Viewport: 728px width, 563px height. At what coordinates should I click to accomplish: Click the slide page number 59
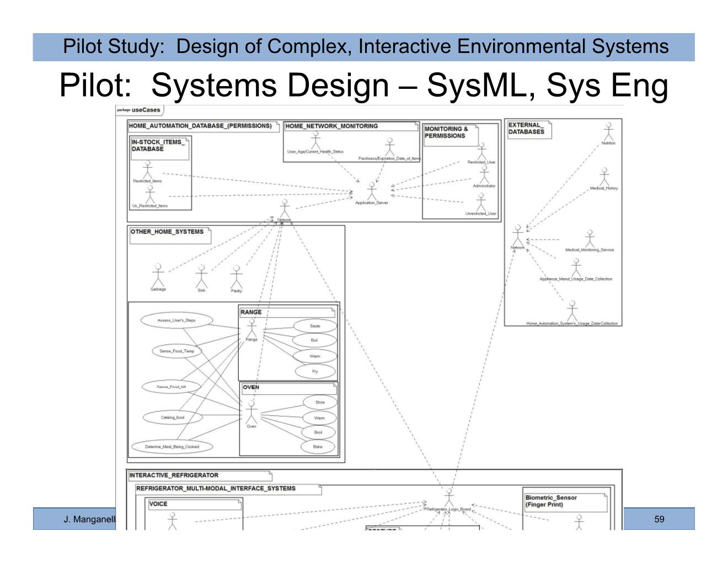(659, 519)
